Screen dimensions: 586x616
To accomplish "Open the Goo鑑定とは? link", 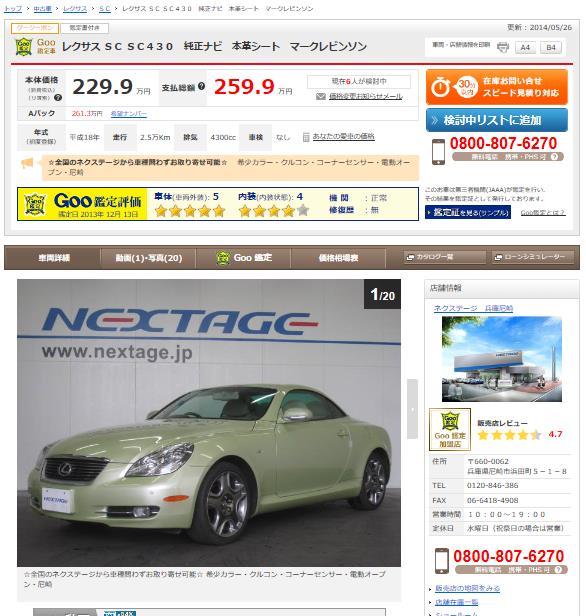I will [x=542, y=213].
